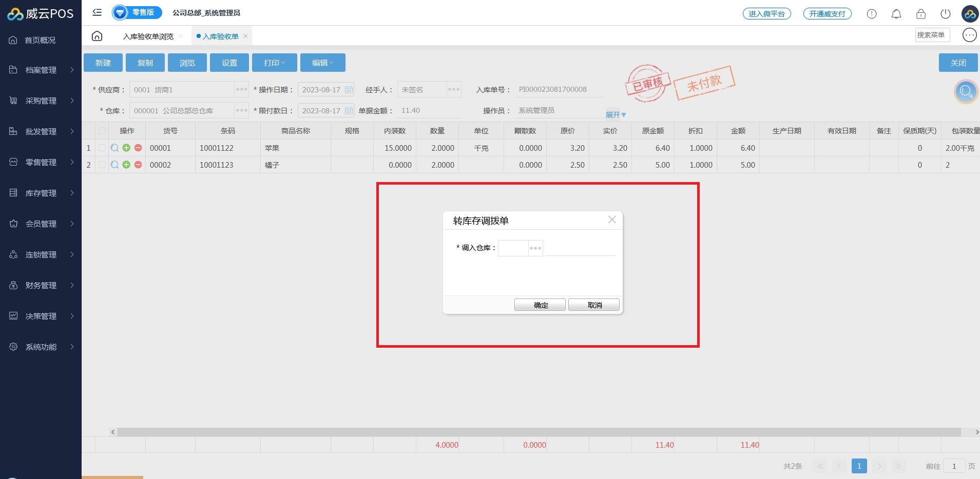The height and width of the screenshot is (479, 980).
Task: Click the round blue search floating icon
Action: 966,92
